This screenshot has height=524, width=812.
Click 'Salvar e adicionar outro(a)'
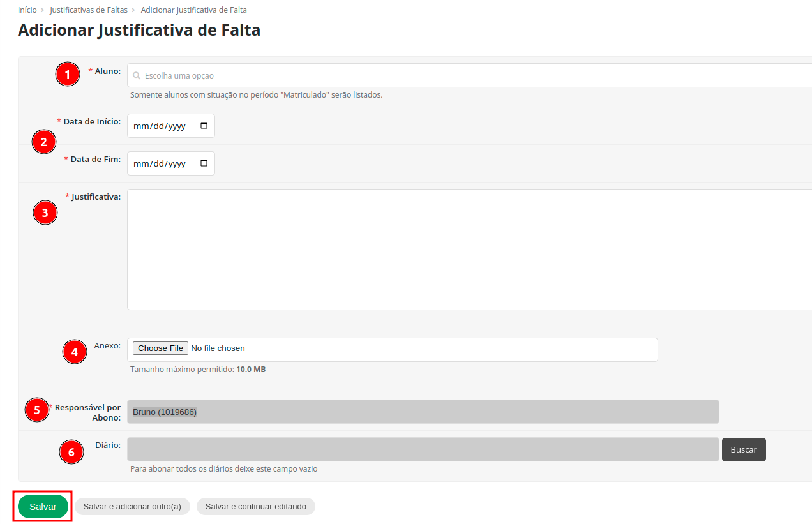[132, 506]
